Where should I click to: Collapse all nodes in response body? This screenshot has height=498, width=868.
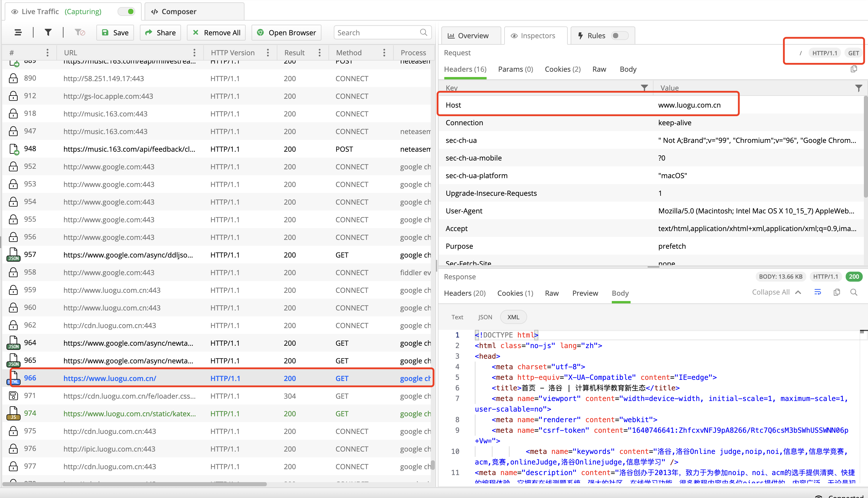coord(776,292)
